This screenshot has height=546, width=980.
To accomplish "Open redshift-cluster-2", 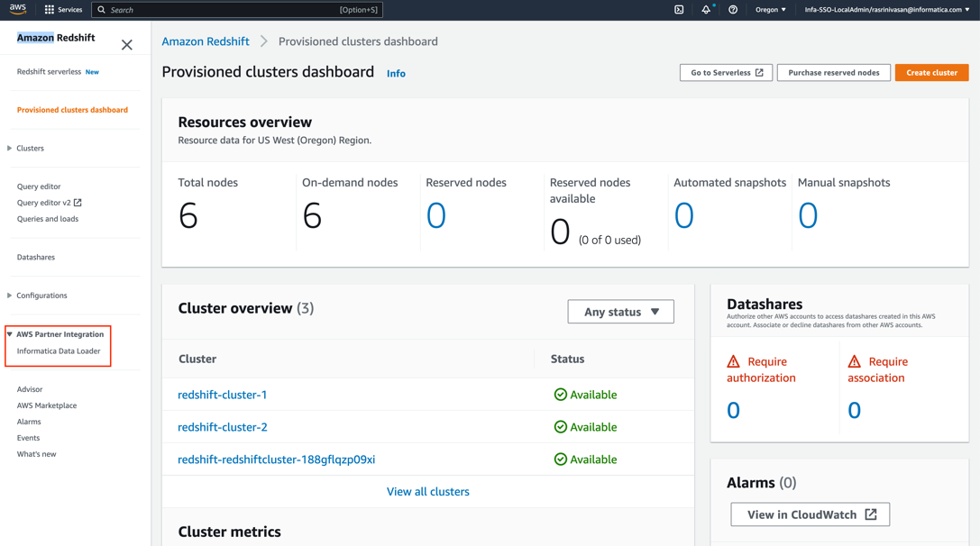I will coord(223,427).
